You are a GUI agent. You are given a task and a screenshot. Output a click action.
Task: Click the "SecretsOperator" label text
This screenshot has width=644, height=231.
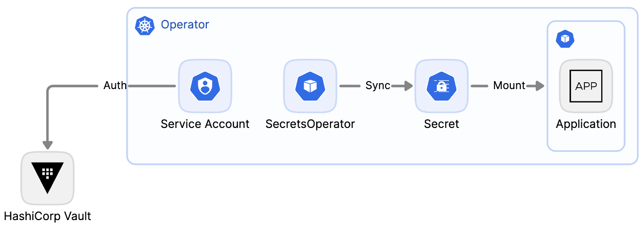click(x=310, y=124)
